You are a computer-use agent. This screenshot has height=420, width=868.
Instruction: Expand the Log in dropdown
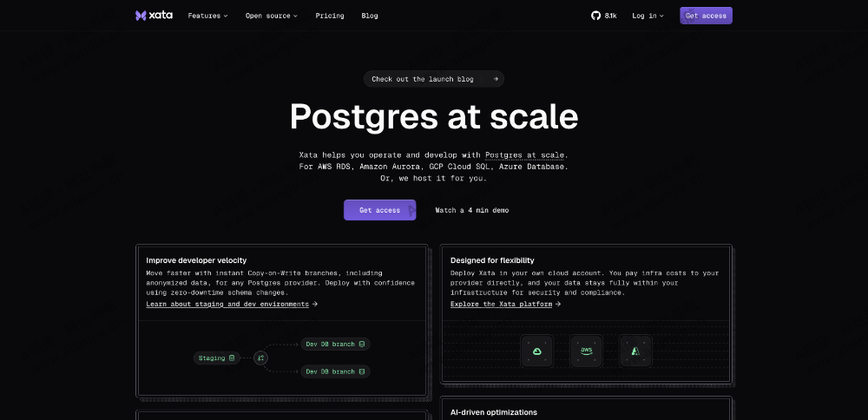[x=648, y=16]
